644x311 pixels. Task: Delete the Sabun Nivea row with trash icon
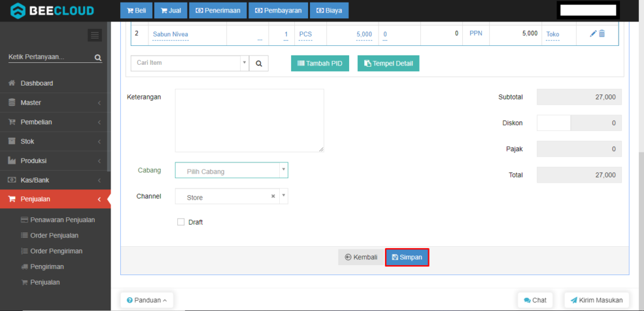602,34
